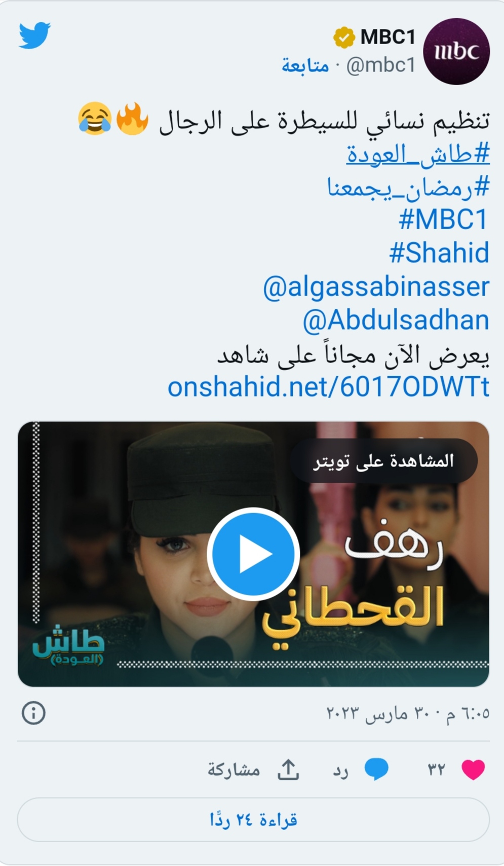Visit @Abdulsadhan mention

[x=396, y=320]
